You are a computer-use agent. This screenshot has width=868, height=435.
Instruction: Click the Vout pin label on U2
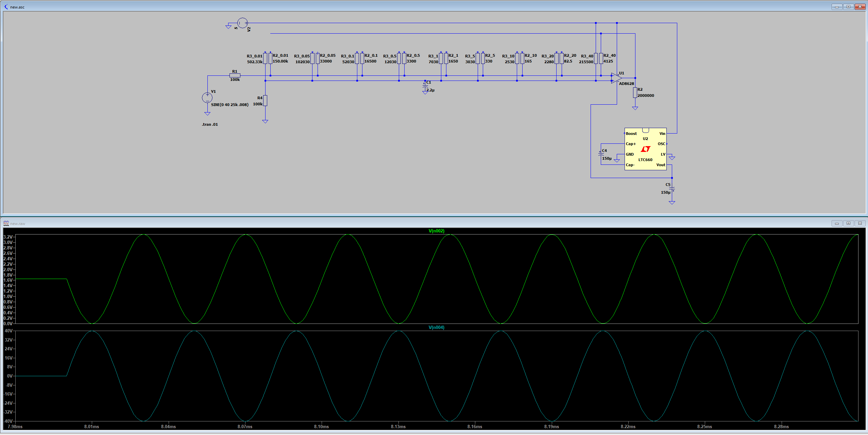click(661, 165)
